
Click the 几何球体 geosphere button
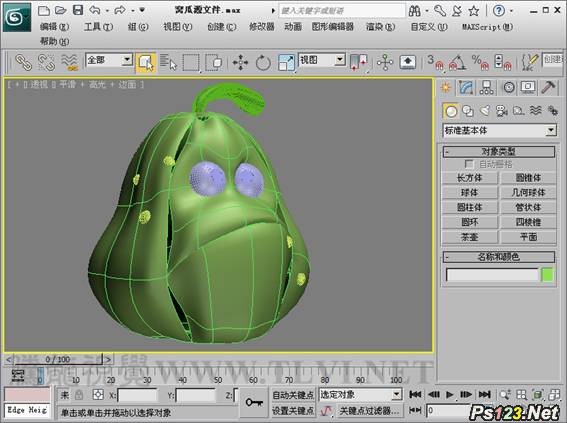pos(528,193)
